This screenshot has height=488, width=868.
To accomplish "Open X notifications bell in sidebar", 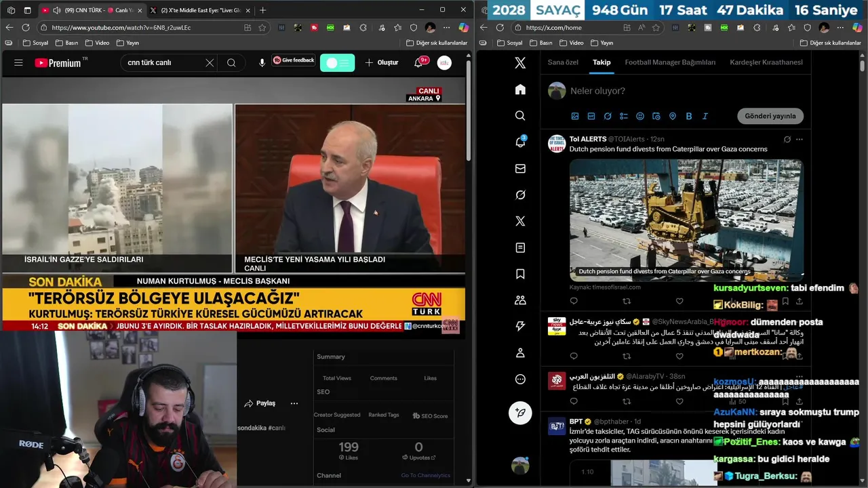I will point(520,142).
